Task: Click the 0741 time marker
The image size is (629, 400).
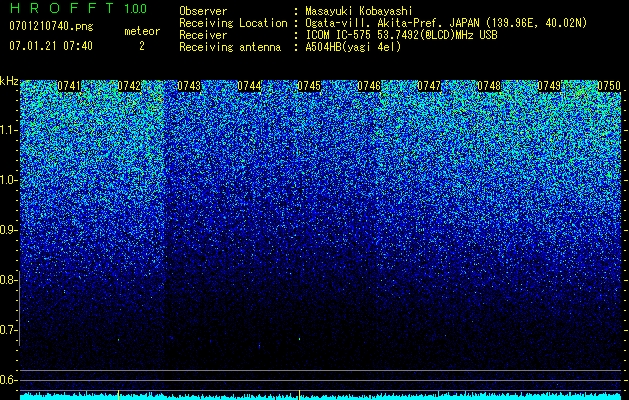Action: pos(69,86)
